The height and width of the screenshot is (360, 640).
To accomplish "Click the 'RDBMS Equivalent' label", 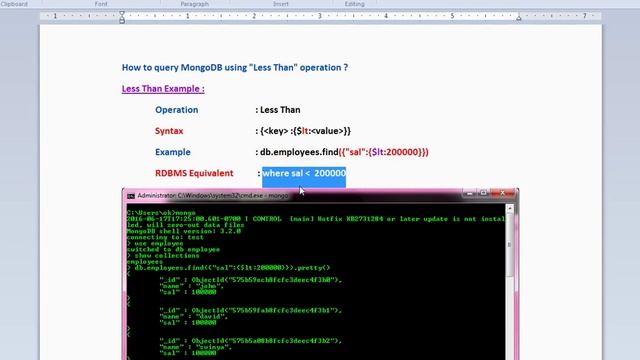I will coord(194,173).
